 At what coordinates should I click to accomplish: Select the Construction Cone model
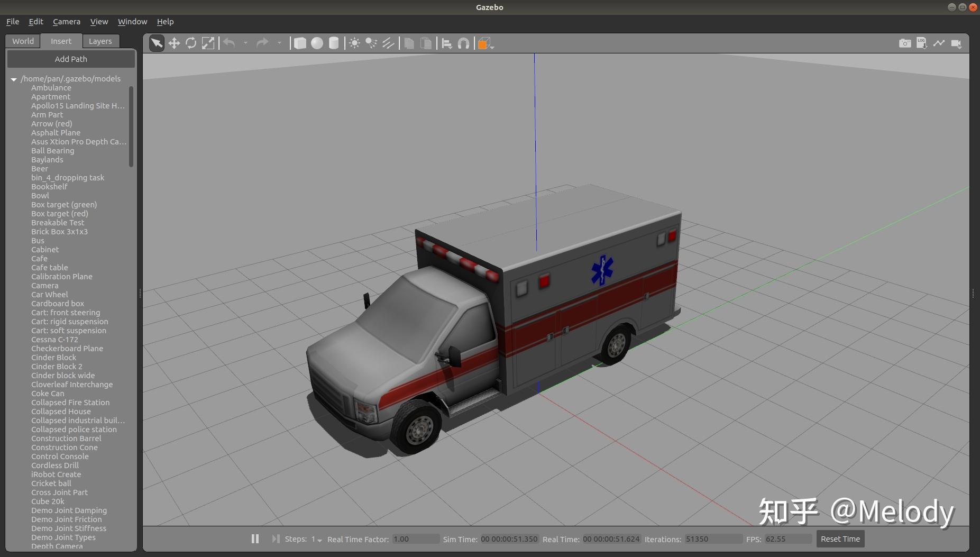tap(65, 448)
